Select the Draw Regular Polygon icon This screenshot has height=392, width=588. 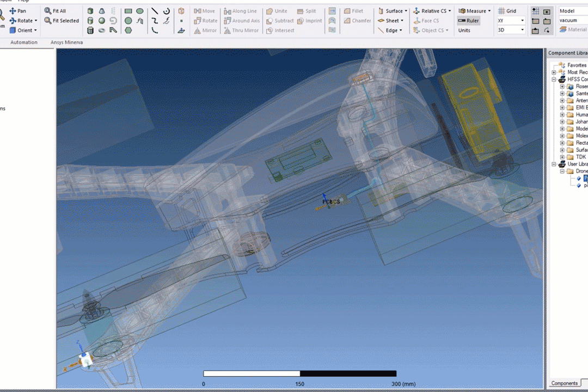click(x=128, y=30)
